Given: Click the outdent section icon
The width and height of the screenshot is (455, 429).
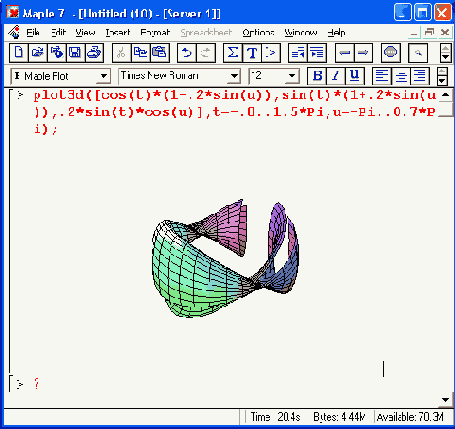Looking at the screenshot, I should [298, 53].
